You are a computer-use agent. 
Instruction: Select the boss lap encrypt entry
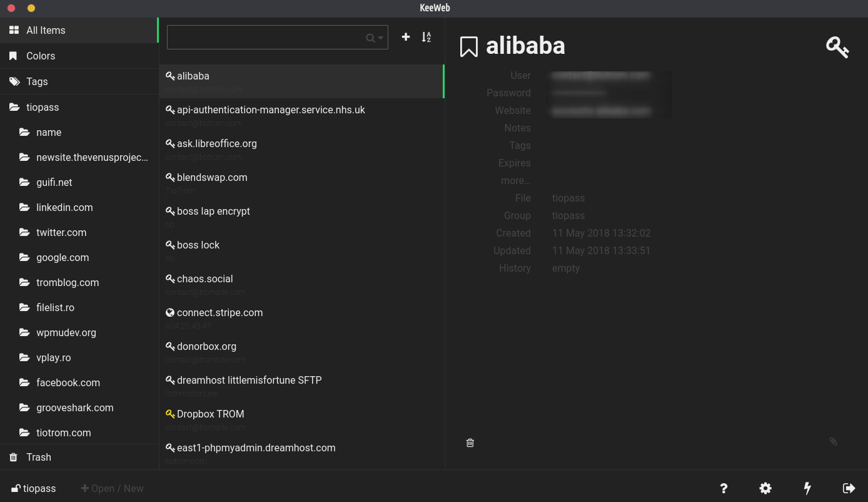click(x=301, y=217)
